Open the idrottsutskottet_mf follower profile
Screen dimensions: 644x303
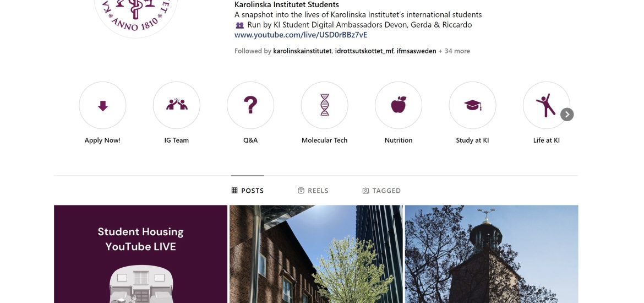(x=364, y=51)
